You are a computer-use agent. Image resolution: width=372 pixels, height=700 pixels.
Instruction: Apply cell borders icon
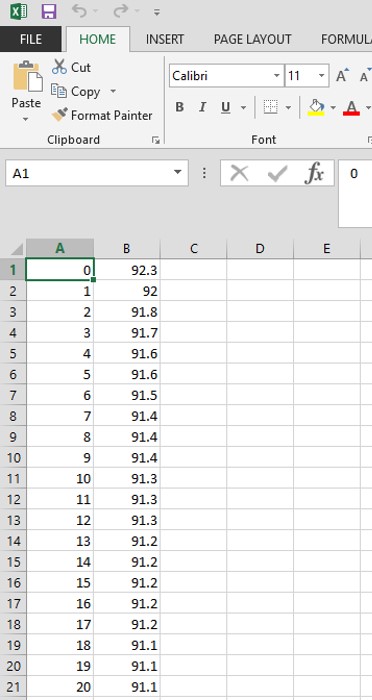point(271,107)
